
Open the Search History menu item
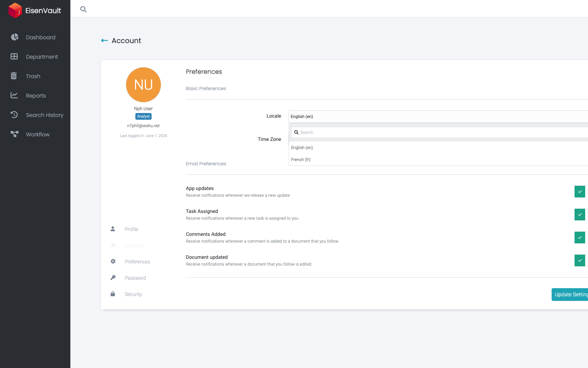pos(35,115)
